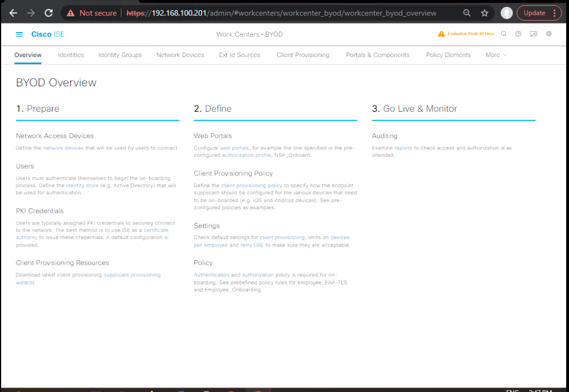The height and width of the screenshot is (392, 569).
Task: Reload the page with the refresh icon
Action: (x=49, y=13)
